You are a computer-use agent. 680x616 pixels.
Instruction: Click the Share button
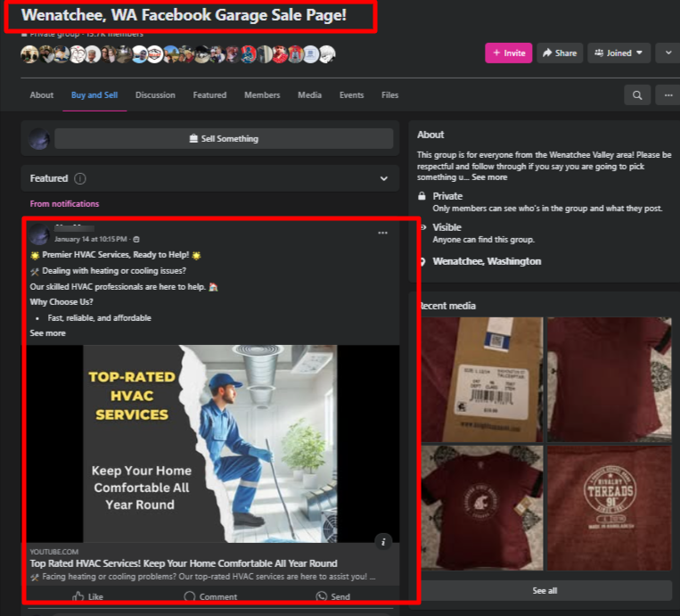tap(560, 53)
